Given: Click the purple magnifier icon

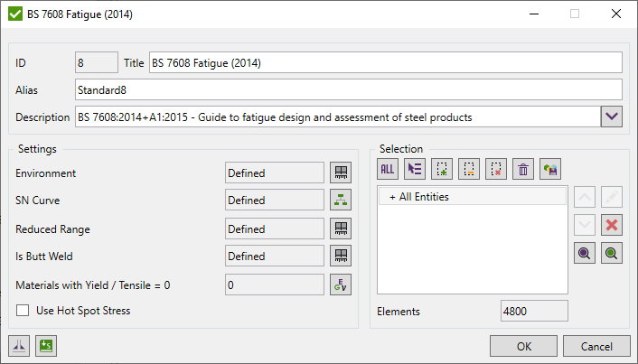Looking at the screenshot, I should pyautogui.click(x=585, y=255).
